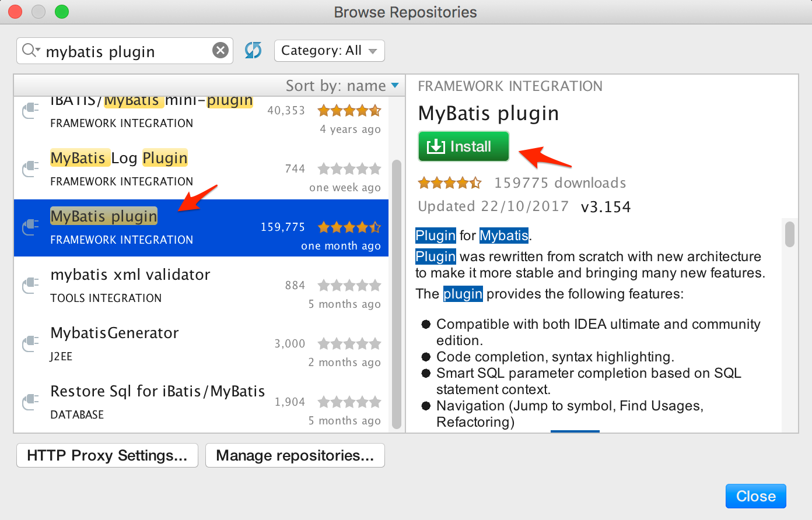This screenshot has width=812, height=520.
Task: Click the DATABASE category label
Action: (77, 414)
